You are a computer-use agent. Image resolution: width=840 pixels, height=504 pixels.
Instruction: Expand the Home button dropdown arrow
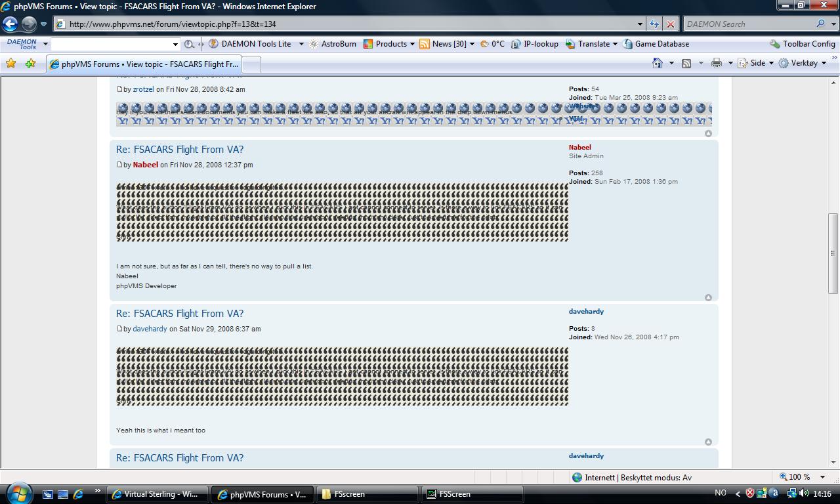(671, 63)
